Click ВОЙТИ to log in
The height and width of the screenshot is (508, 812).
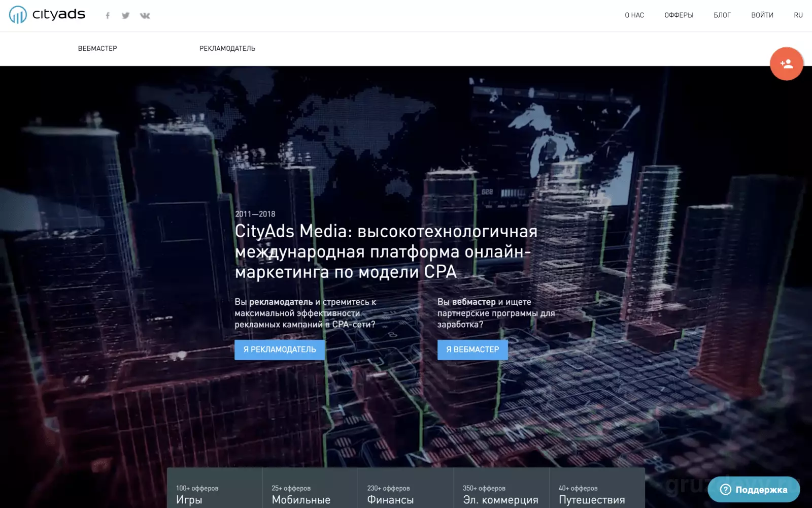point(762,15)
